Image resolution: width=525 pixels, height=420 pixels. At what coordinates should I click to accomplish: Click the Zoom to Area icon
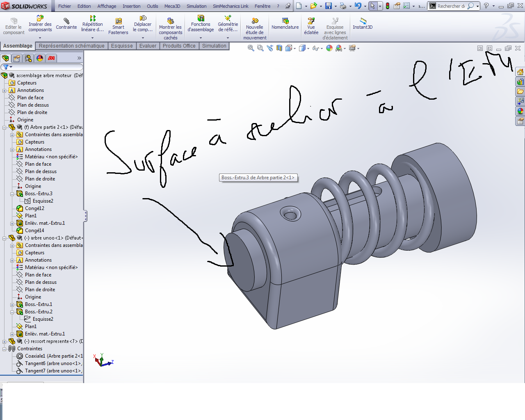click(x=260, y=48)
